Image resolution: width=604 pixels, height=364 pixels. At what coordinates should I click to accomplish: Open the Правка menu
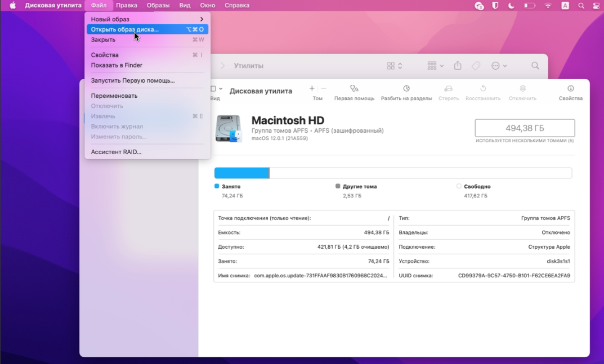tap(126, 6)
